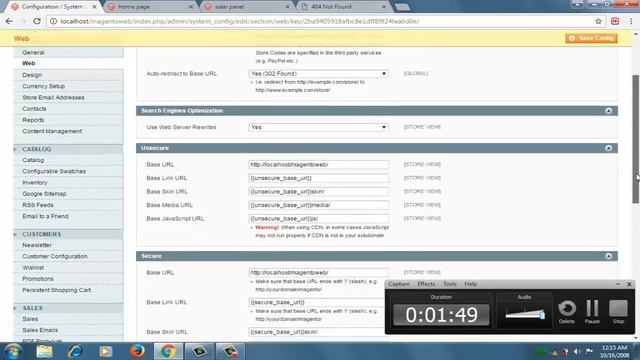Edit the Secure Base Skin URL field

click(x=316, y=332)
